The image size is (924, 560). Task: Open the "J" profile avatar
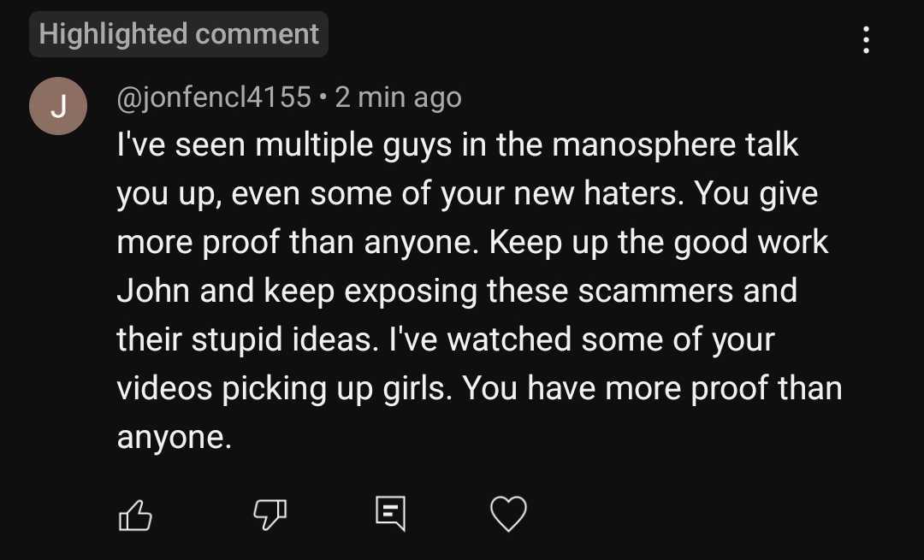[58, 106]
